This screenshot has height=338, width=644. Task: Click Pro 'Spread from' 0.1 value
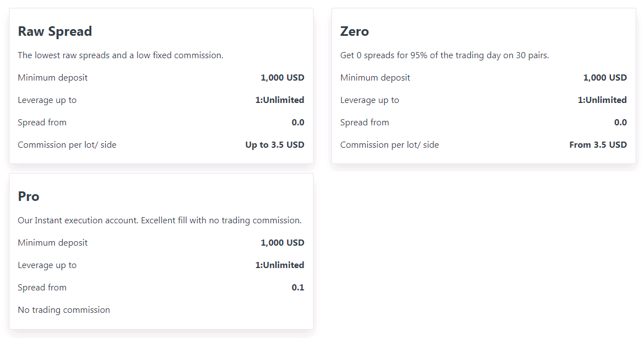298,288
